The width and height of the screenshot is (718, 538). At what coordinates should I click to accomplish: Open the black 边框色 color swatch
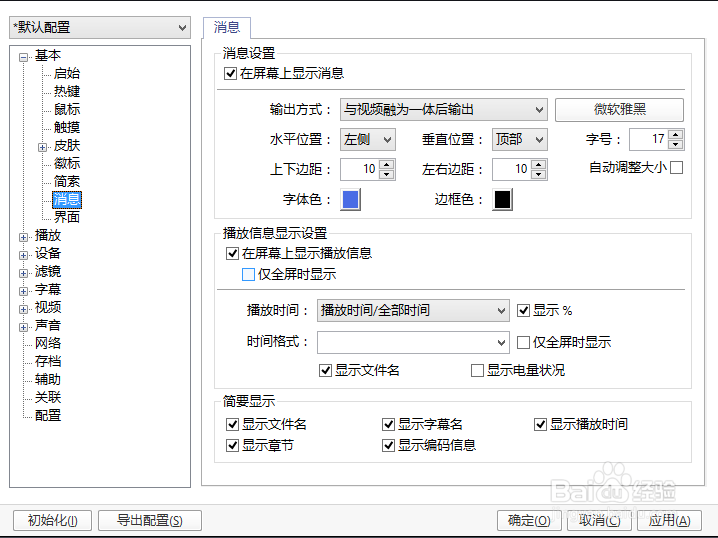point(502,200)
